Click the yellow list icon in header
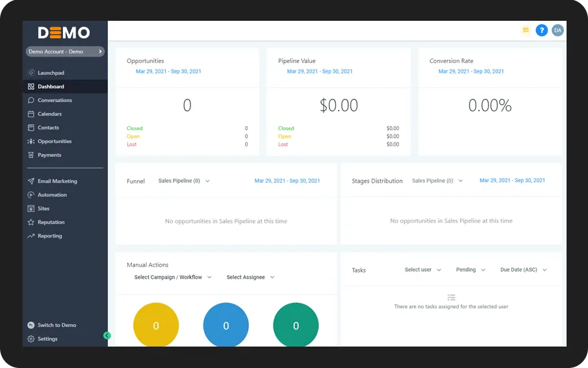 [x=526, y=30]
